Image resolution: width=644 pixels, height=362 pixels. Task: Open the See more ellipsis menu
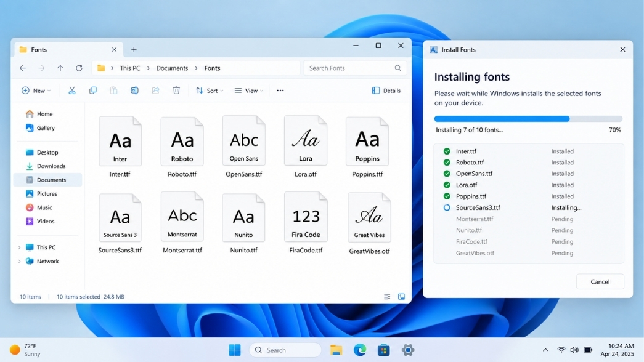click(x=280, y=90)
